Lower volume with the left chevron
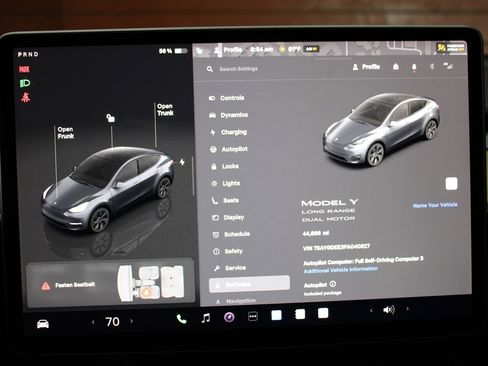Screen dimensions: 488x366 coord(371,310)
